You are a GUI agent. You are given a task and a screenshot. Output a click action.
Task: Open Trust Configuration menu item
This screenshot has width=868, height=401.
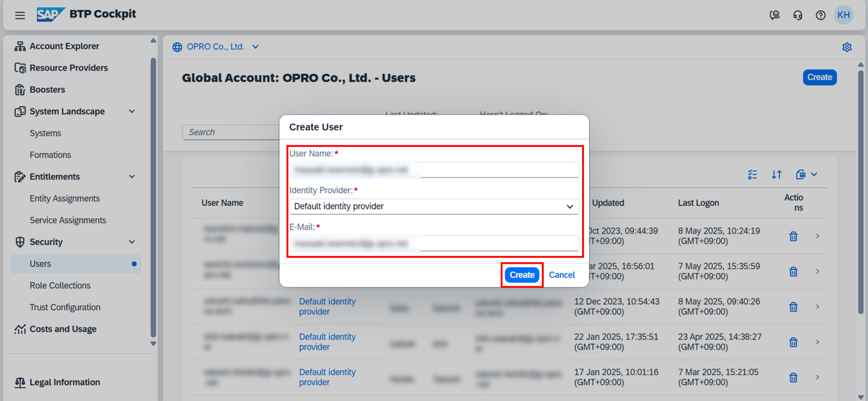65,307
